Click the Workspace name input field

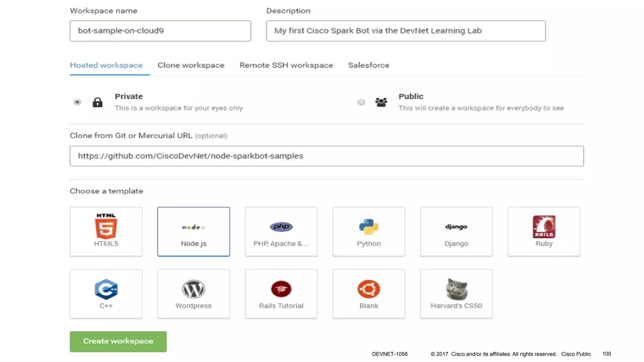160,31
